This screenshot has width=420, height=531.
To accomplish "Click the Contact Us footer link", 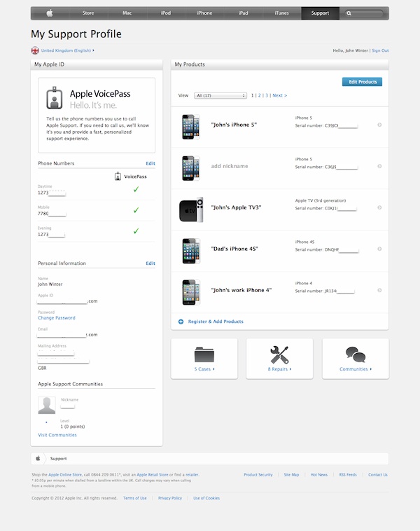I will pyautogui.click(x=378, y=475).
